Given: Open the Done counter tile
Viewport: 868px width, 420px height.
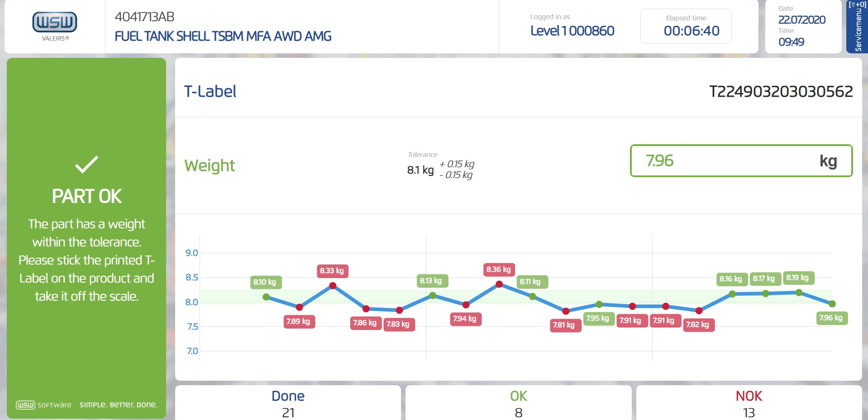Looking at the screenshot, I should coord(288,403).
